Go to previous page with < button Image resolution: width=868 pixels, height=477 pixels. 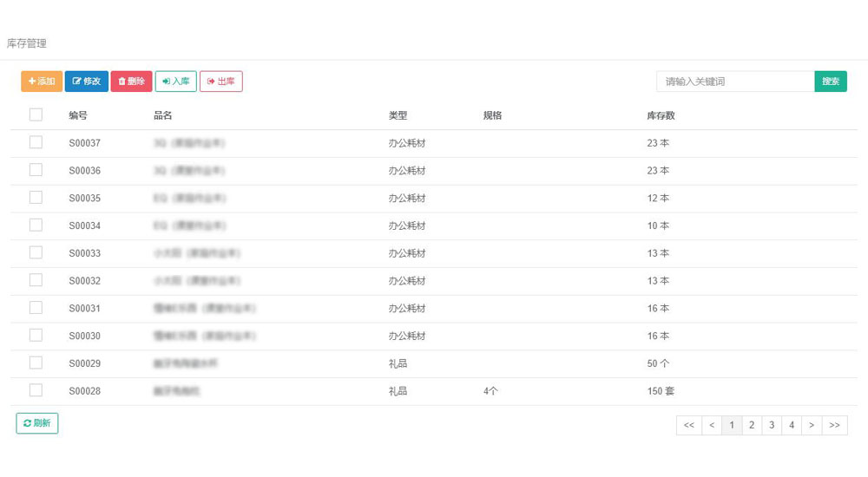(x=712, y=425)
